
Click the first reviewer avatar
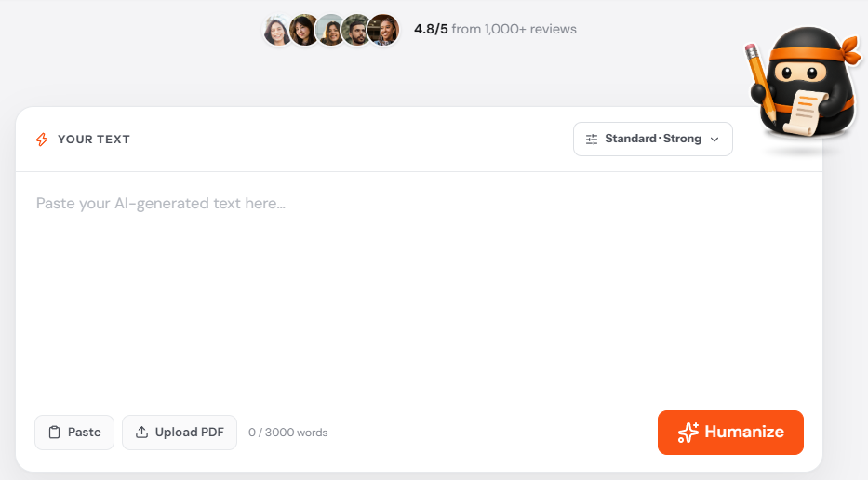pos(277,30)
